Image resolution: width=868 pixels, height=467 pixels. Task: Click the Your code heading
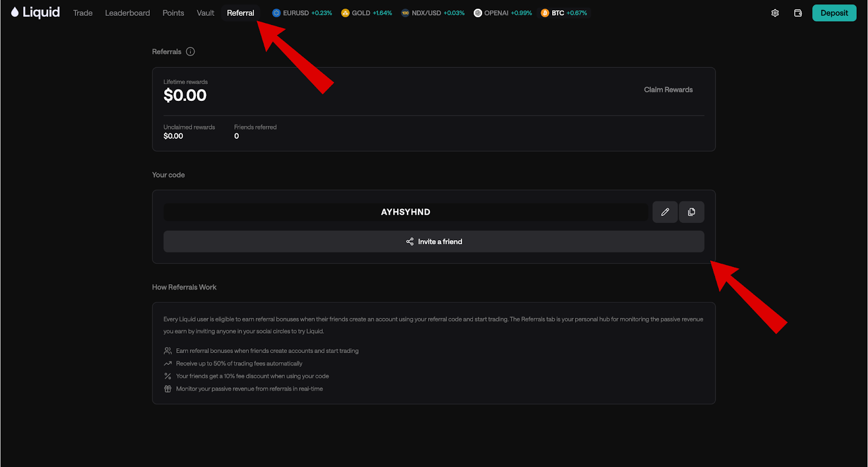click(x=169, y=175)
